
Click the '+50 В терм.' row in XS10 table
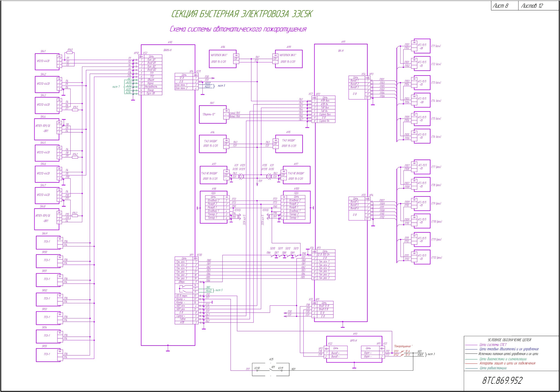click(x=186, y=296)
